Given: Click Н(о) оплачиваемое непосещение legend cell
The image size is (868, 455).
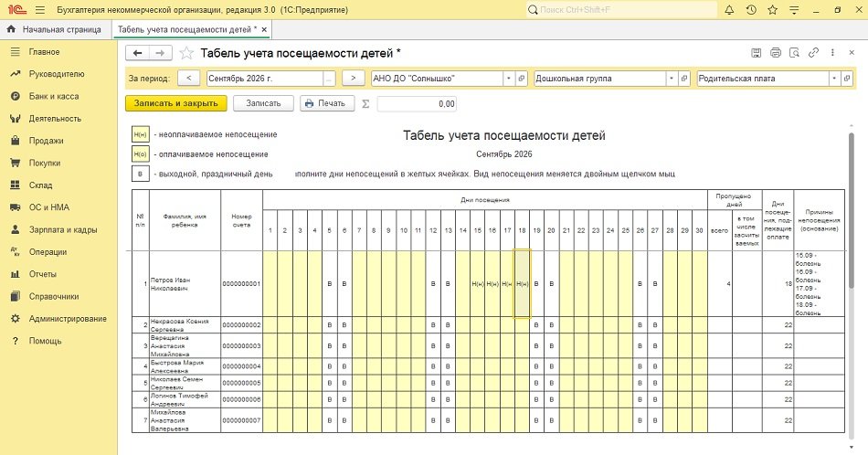Looking at the screenshot, I should 140,154.
